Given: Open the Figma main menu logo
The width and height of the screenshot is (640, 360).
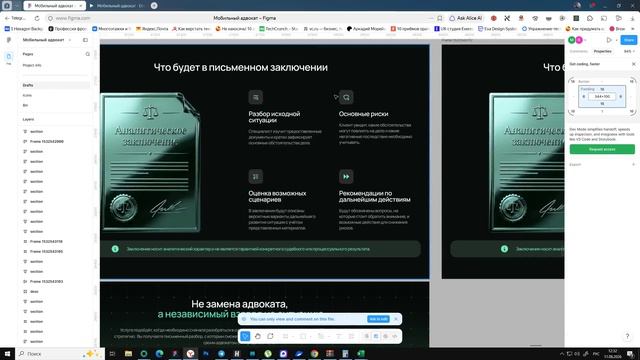Looking at the screenshot, I should (9, 40).
